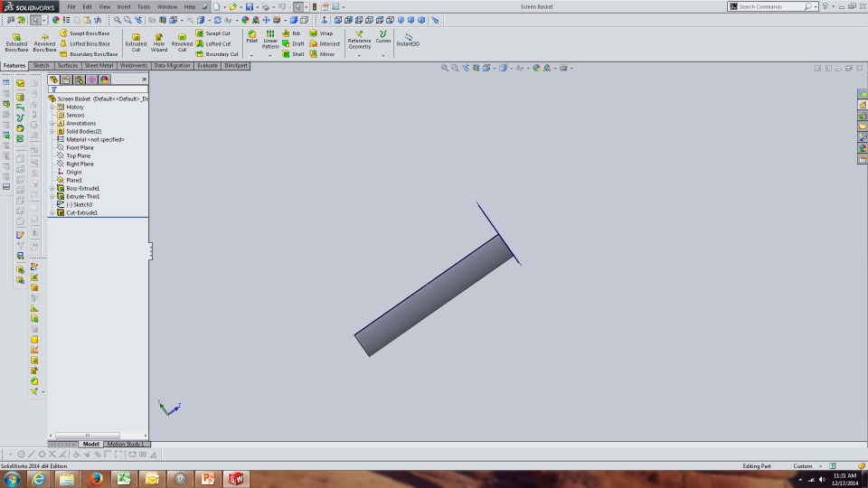Choose the Boundary Cut tool
Screen dimensions: 868x488
click(x=217, y=54)
